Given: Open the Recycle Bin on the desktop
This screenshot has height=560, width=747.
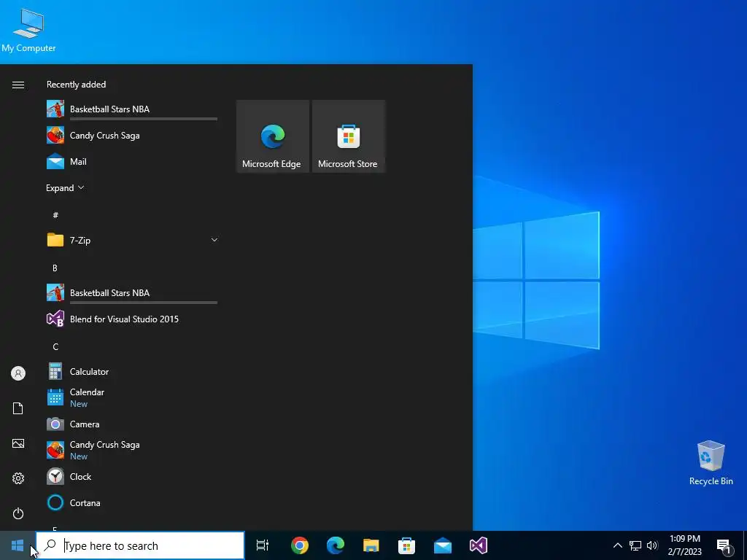Looking at the screenshot, I should click(711, 463).
